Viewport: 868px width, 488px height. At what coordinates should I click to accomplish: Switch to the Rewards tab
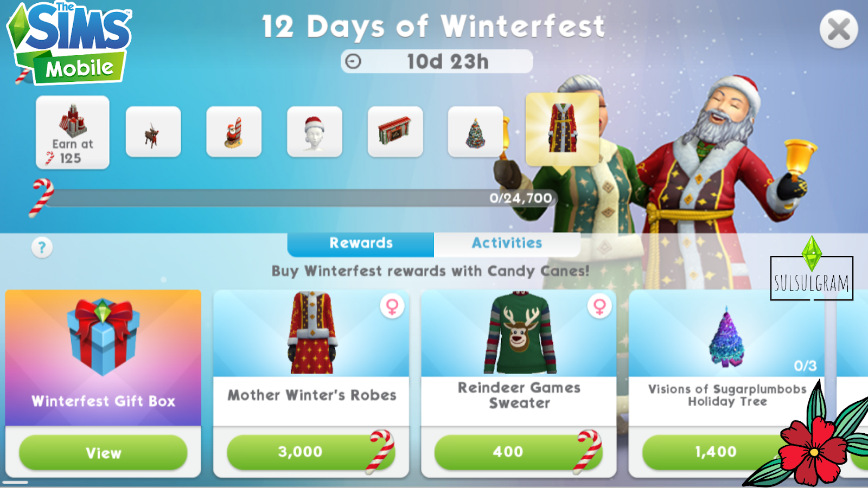361,243
